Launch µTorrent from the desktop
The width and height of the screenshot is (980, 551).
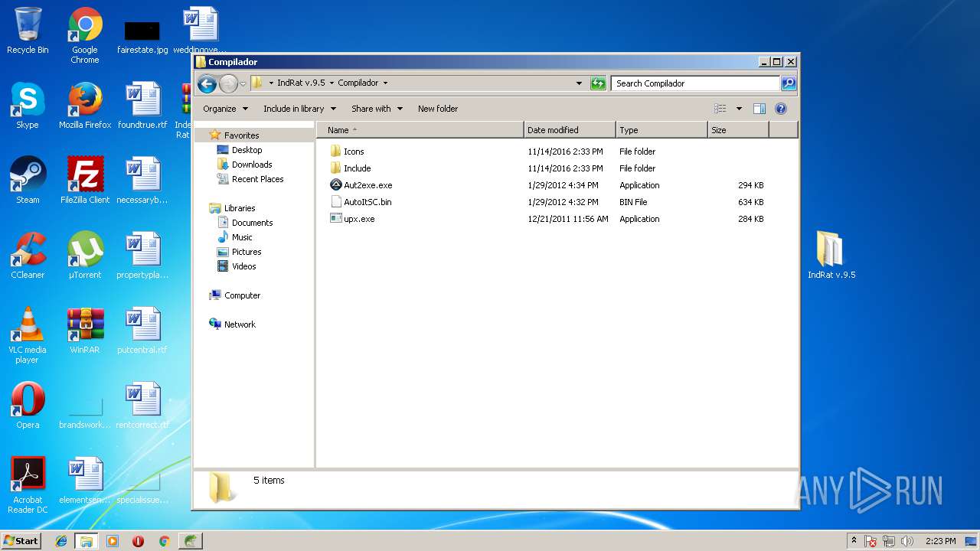(85, 256)
